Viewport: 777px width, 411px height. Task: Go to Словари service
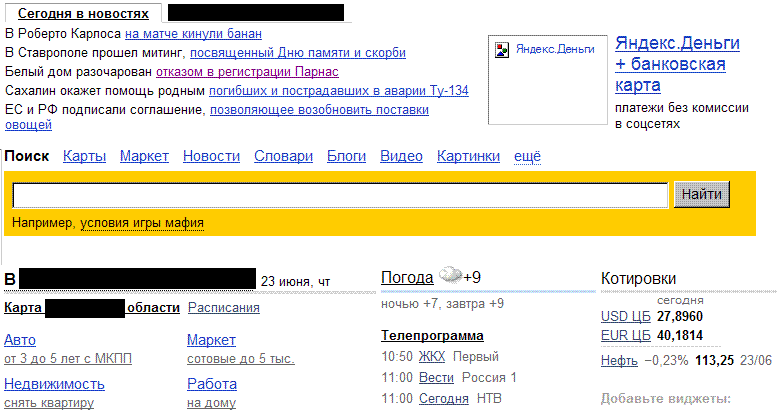click(283, 156)
